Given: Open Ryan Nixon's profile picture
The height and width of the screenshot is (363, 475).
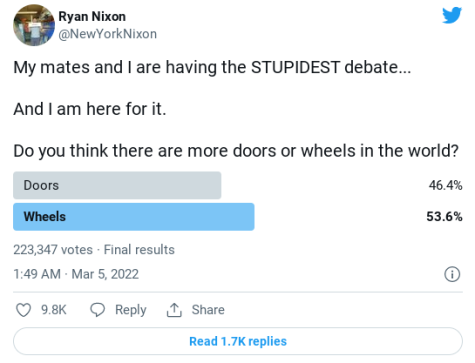Looking at the screenshot, I should (34, 25).
